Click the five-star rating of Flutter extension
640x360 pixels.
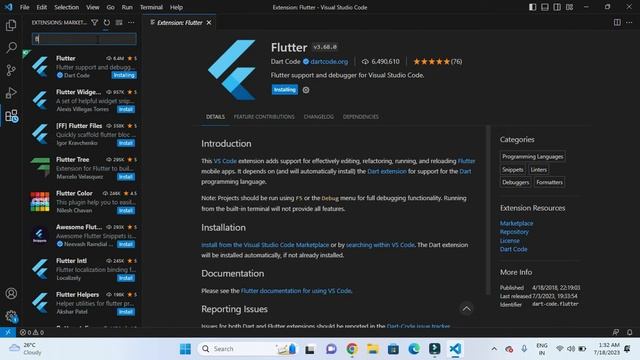(431, 62)
